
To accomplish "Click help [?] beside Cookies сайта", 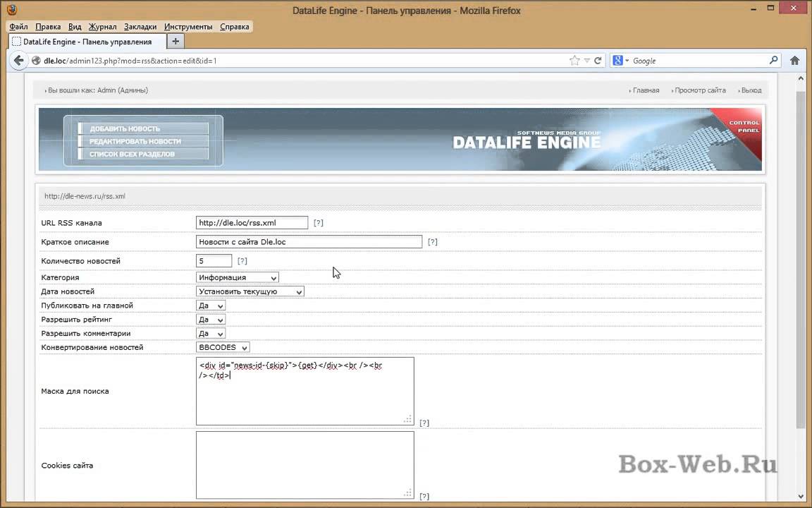I will pos(424,496).
